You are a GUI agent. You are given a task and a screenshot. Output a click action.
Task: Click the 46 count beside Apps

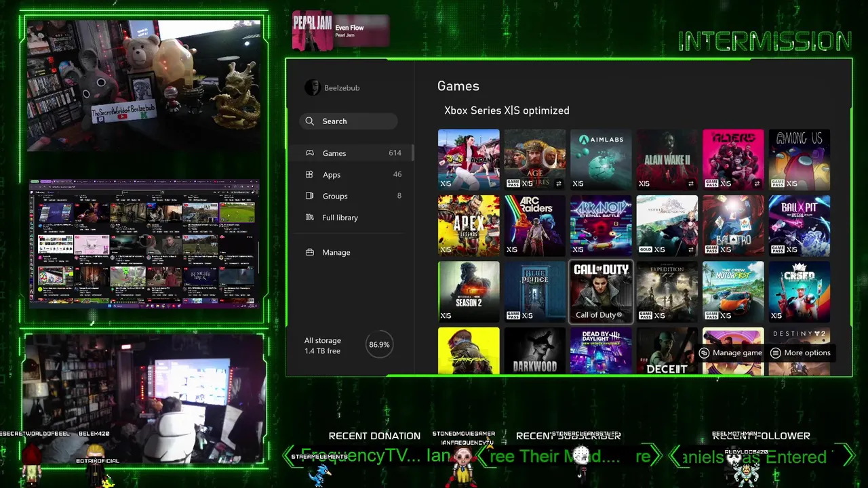[x=397, y=174]
